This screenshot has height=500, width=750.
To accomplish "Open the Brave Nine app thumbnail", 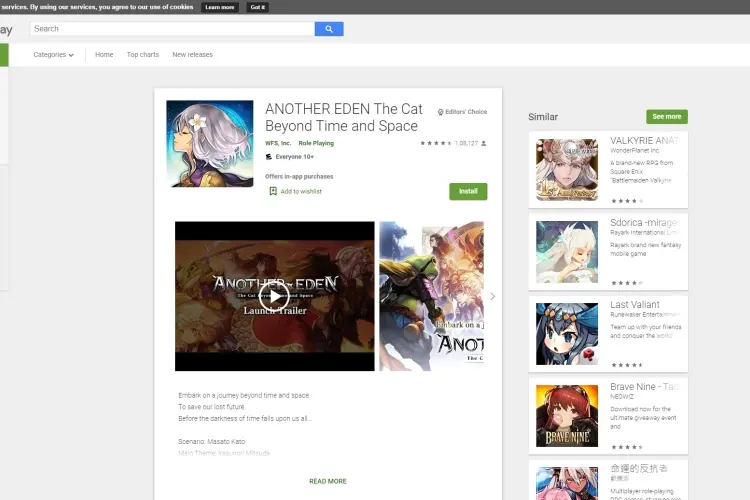I will [567, 416].
